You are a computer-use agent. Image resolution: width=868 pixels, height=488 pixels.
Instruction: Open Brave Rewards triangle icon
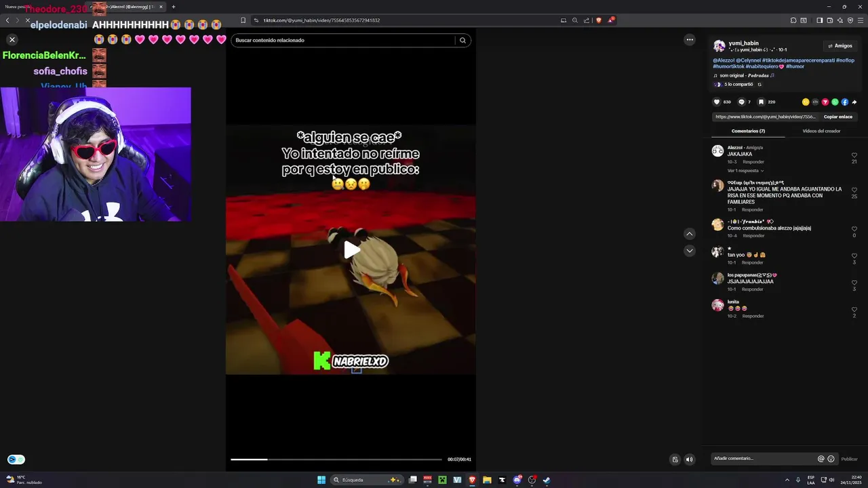point(610,20)
